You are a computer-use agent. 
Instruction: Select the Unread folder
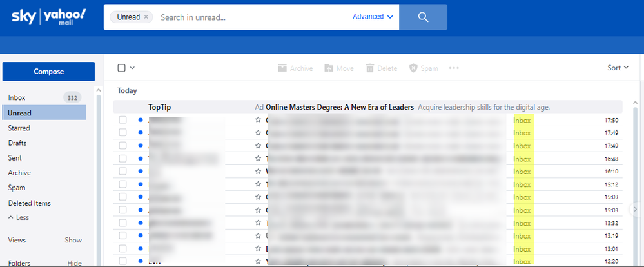click(x=44, y=113)
